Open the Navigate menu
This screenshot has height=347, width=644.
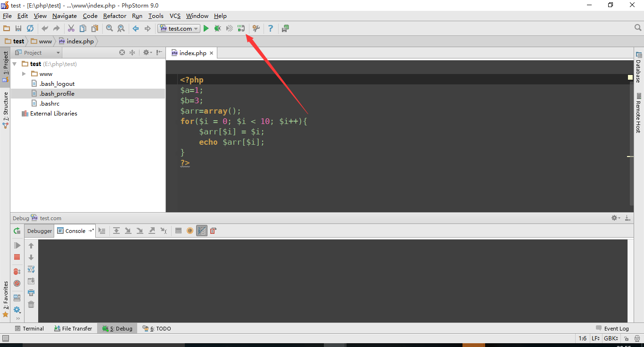64,16
